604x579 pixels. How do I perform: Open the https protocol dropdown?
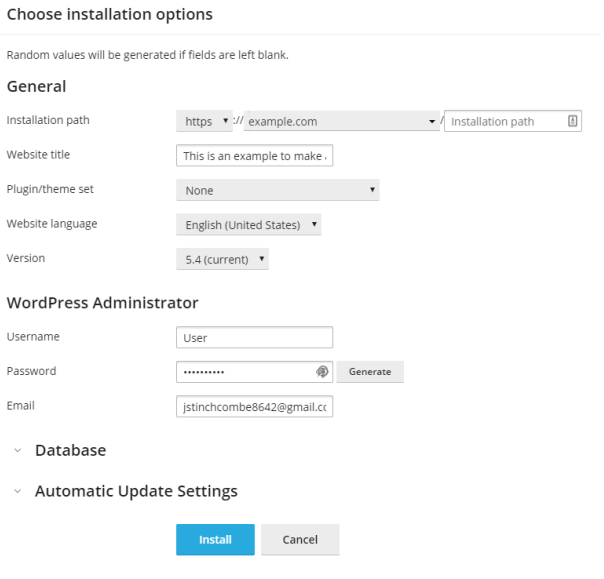coord(204,121)
